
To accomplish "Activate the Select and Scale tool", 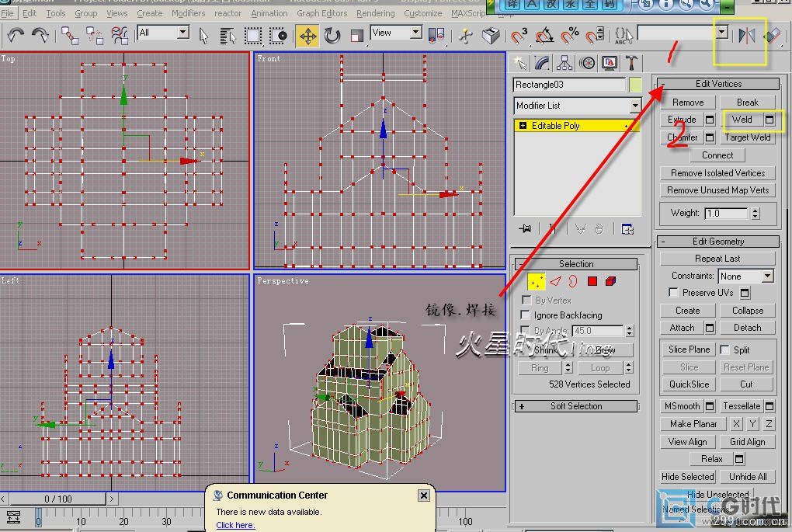I will click(x=356, y=36).
